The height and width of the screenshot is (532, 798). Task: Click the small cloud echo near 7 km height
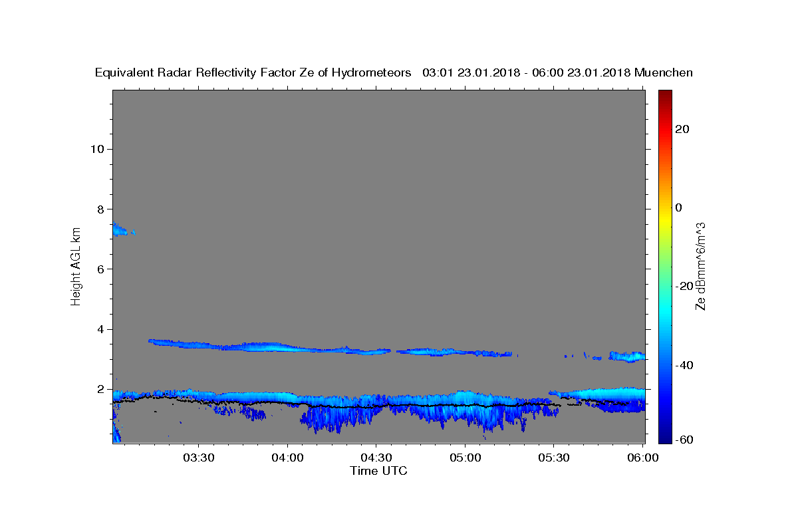121,229
